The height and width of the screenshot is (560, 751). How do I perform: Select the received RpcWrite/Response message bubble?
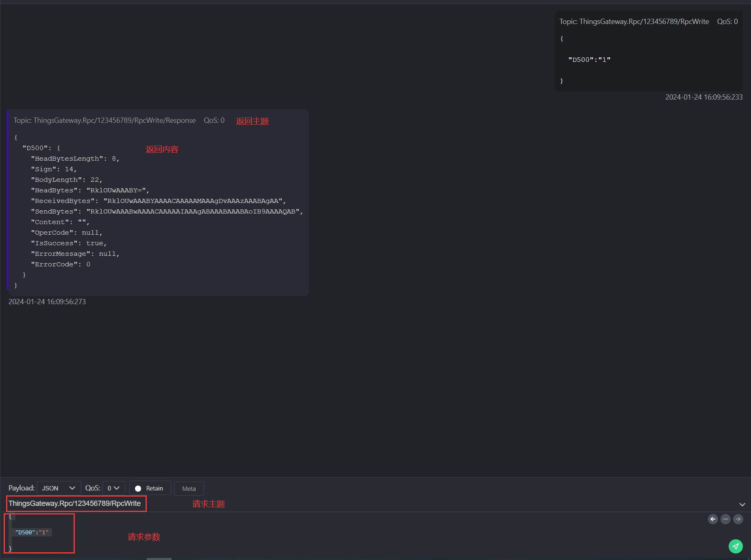[159, 203]
